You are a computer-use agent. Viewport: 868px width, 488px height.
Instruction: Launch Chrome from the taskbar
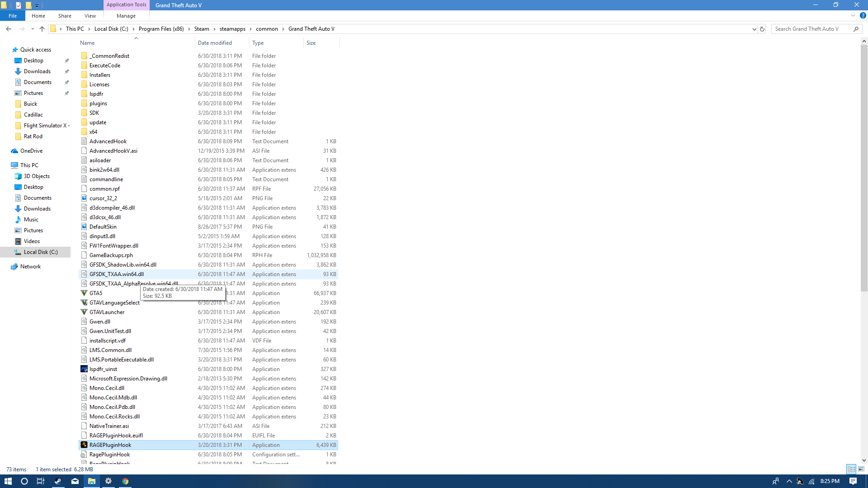125,481
